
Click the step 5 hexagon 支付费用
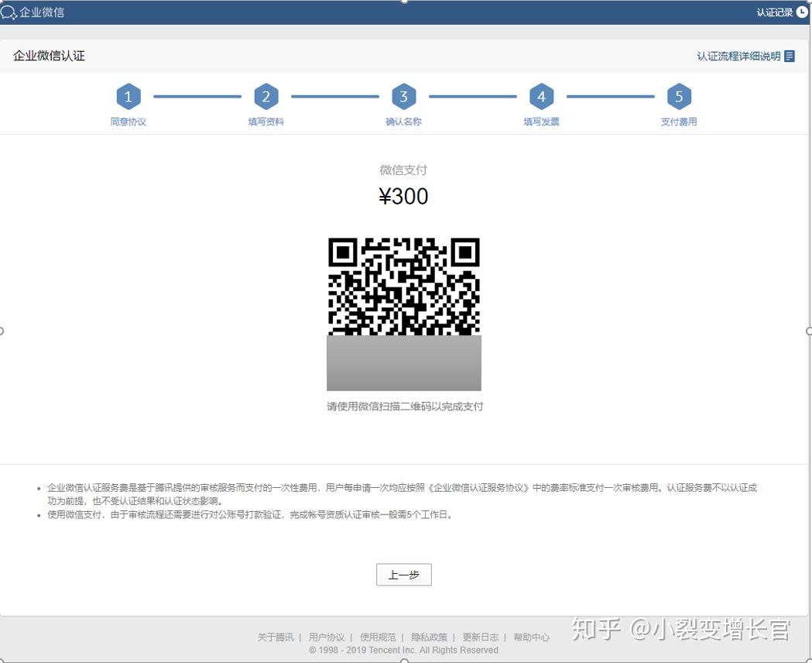pyautogui.click(x=679, y=96)
